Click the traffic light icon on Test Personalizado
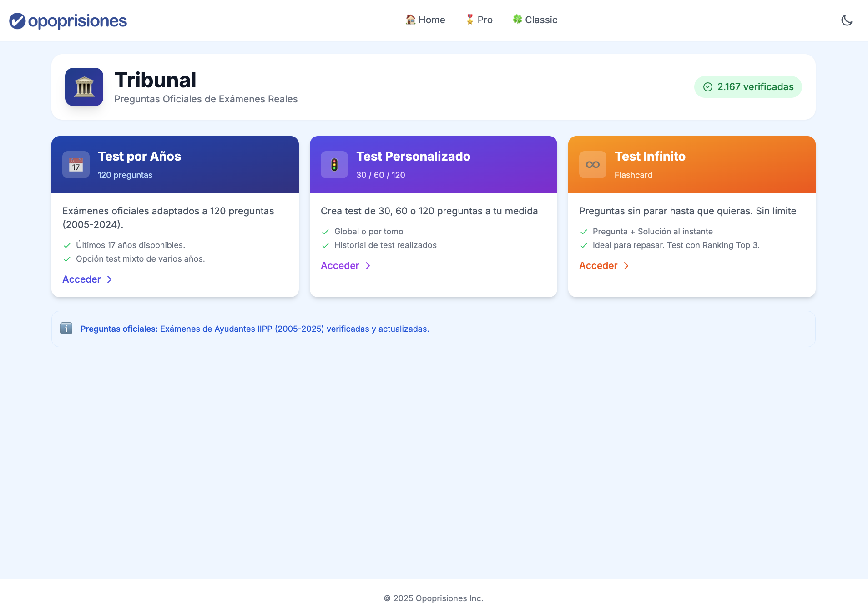Screen dimensions: 868x613 [x=334, y=165]
